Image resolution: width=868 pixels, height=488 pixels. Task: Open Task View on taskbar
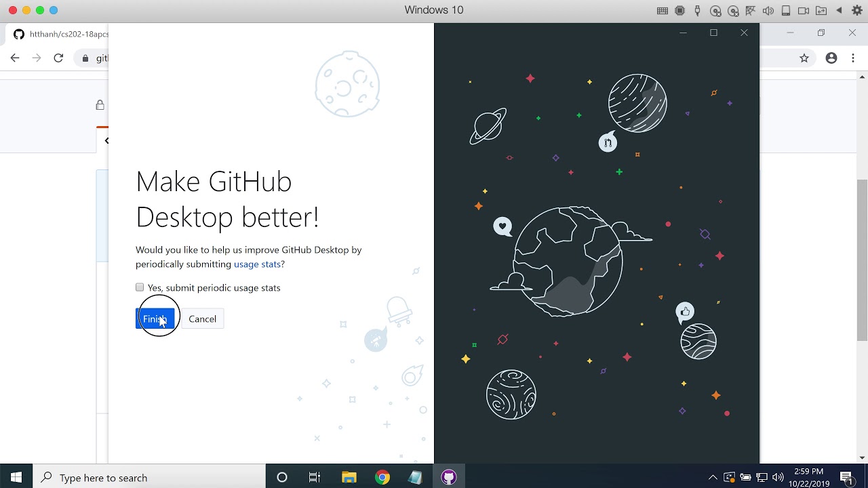[315, 477]
